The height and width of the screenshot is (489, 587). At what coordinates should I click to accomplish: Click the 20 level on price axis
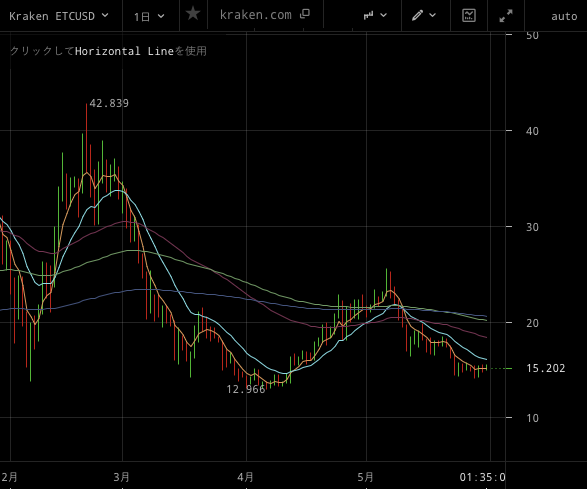[532, 323]
